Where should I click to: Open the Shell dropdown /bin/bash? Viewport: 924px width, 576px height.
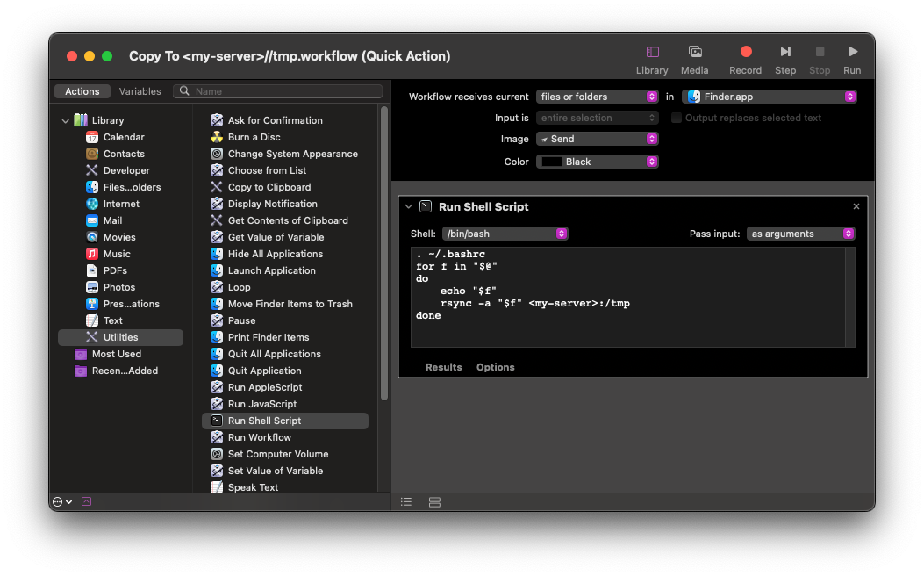pyautogui.click(x=505, y=234)
